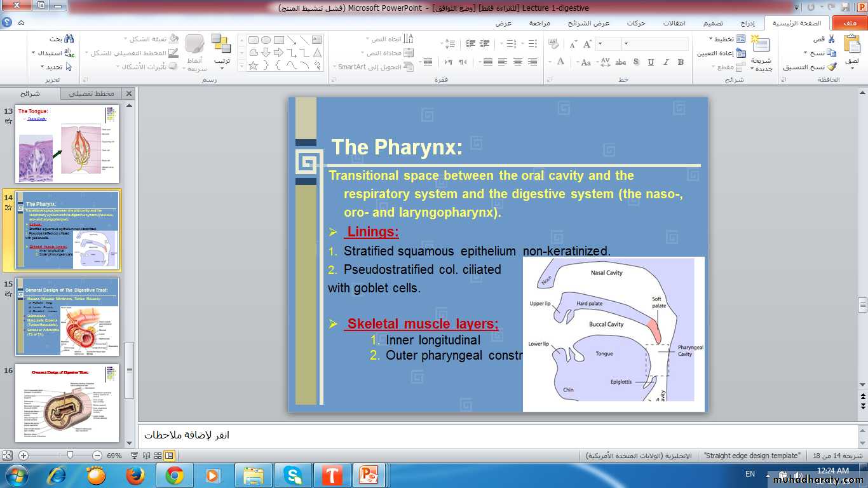Screen dimensions: 868x488
Task: Toggle Bold formatting
Action: tap(681, 62)
